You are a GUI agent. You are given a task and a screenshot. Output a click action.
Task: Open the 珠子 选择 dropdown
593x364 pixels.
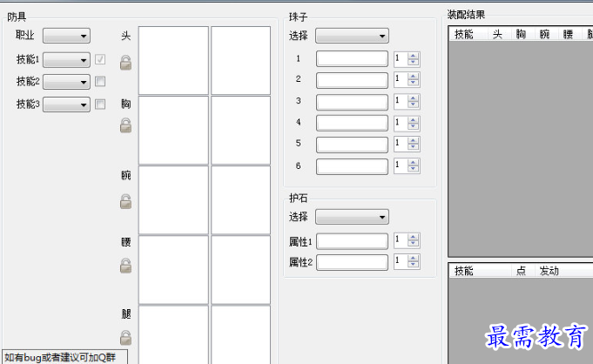pyautogui.click(x=352, y=36)
